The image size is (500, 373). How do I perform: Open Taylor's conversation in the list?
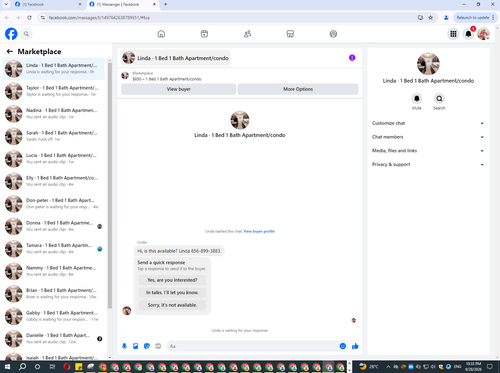click(x=53, y=91)
